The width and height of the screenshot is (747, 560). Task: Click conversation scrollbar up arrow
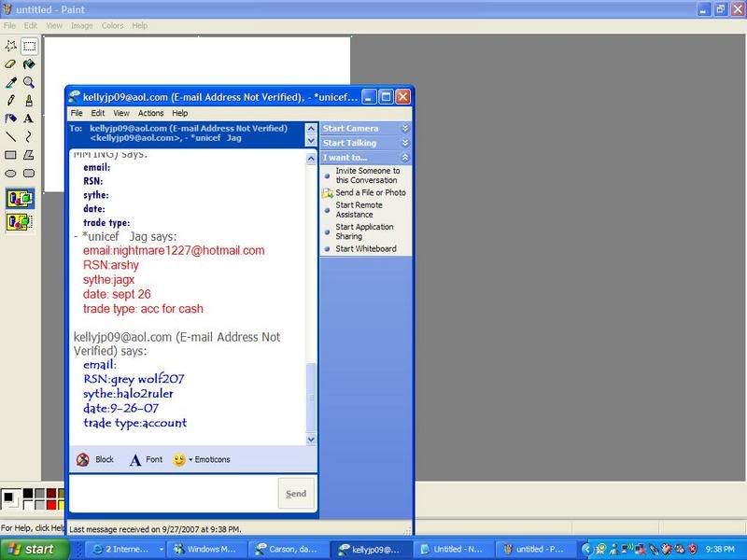point(311,158)
